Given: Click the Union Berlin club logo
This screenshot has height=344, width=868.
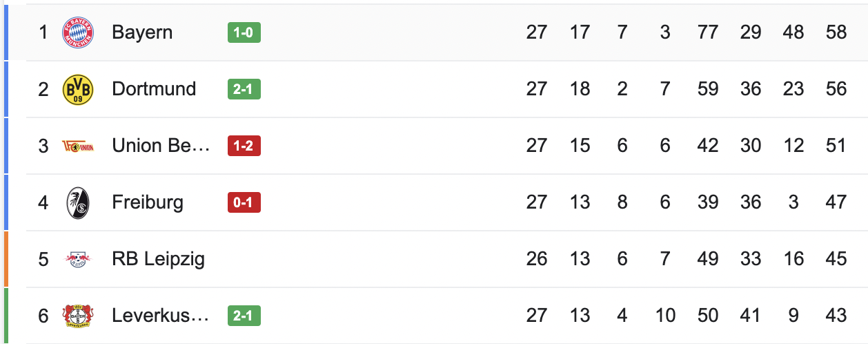Looking at the screenshot, I should (x=77, y=146).
